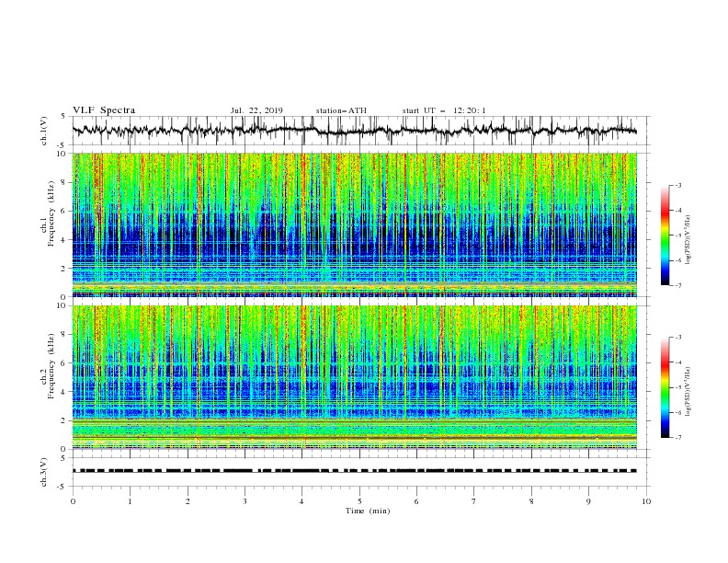This screenshot has height=563, width=728.
Task: Click the upper PSD color scale bar
Action: (665, 236)
